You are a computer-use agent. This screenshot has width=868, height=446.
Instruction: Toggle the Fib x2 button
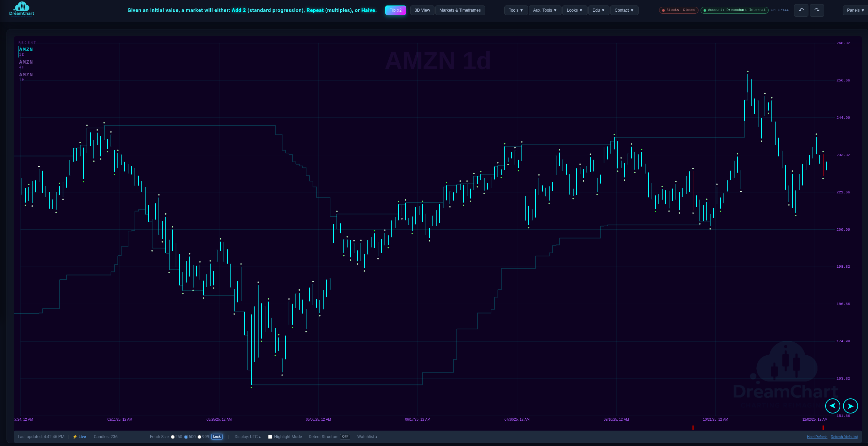point(395,10)
